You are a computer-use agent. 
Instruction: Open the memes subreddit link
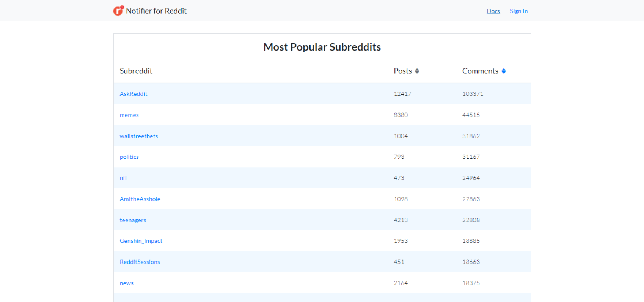(x=129, y=115)
